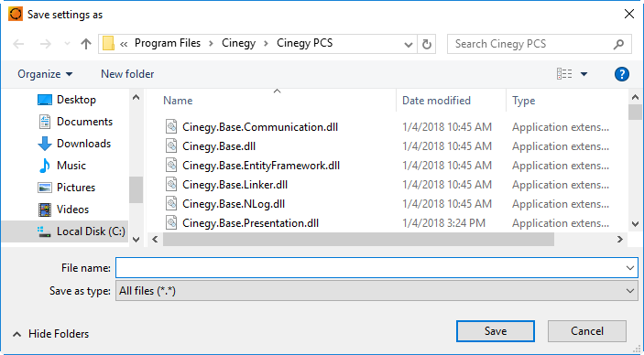Click the Music note icon in sidebar
644x355 pixels.
point(44,166)
